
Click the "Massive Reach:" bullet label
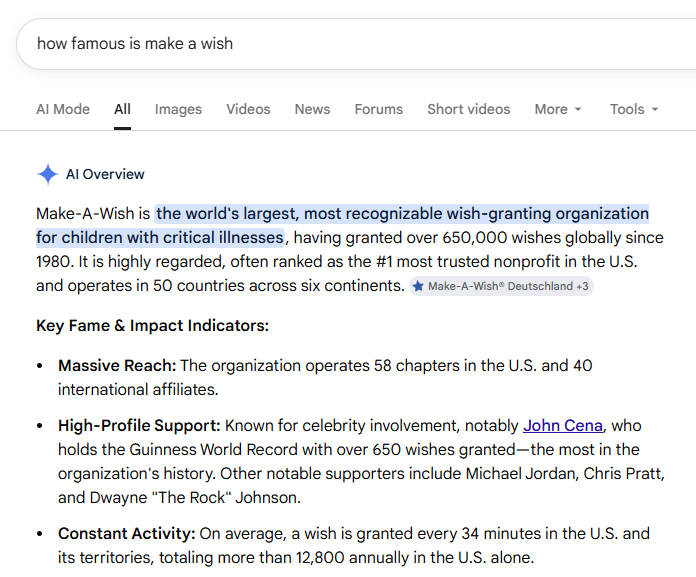pyautogui.click(x=117, y=366)
